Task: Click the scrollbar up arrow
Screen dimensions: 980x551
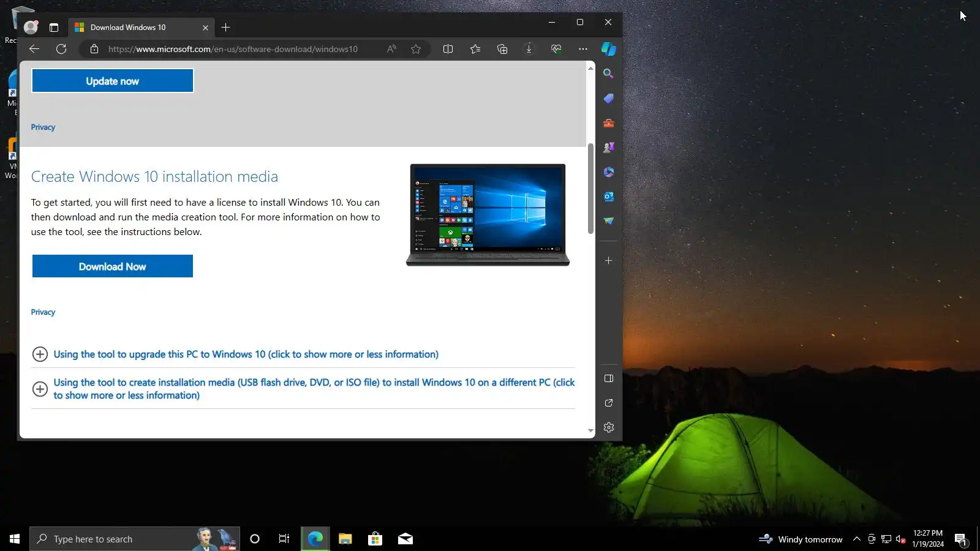Action: [590, 68]
